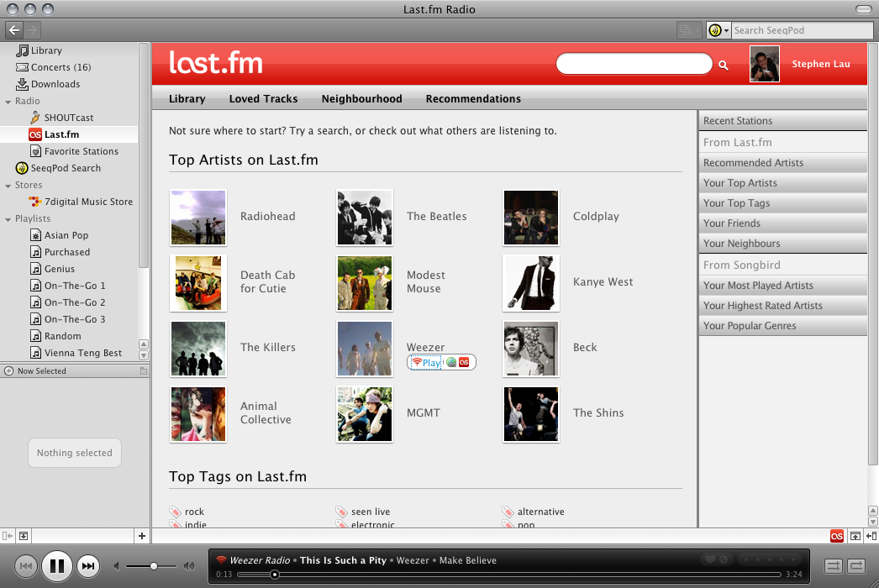Viewport: 879px width, 588px height.
Task: Collapse the Playlists section triangle
Action: pyautogui.click(x=8, y=219)
